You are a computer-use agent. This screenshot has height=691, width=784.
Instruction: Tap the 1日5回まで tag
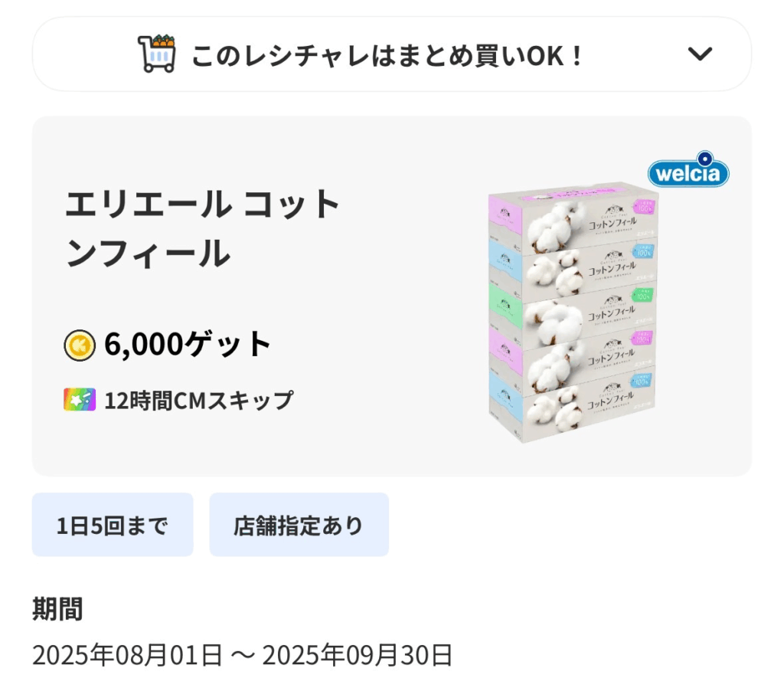click(x=112, y=526)
